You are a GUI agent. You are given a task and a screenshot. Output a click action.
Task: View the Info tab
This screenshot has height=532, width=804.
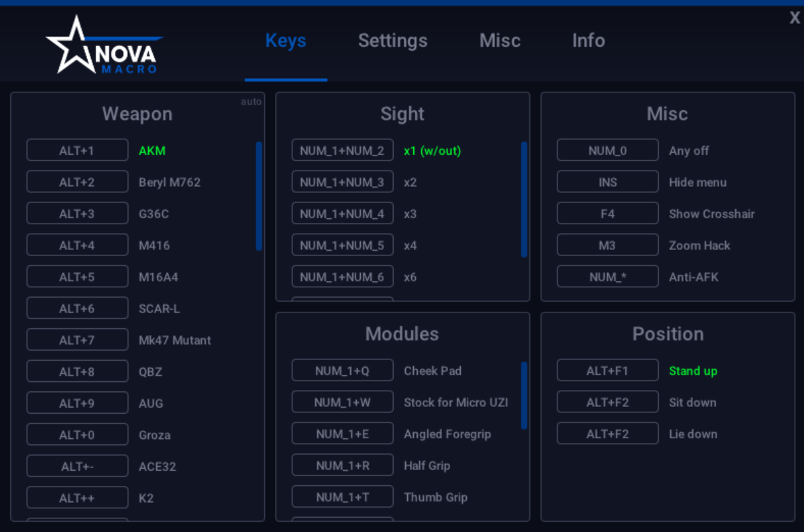588,41
